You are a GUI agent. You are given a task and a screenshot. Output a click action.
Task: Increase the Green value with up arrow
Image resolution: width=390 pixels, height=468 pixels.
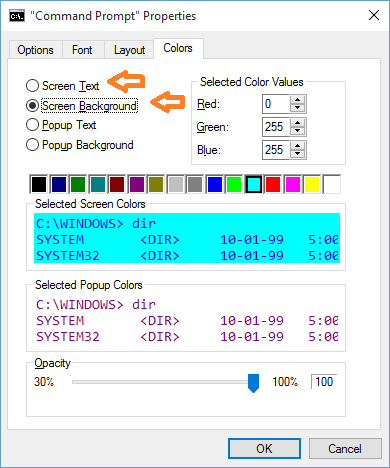298,123
